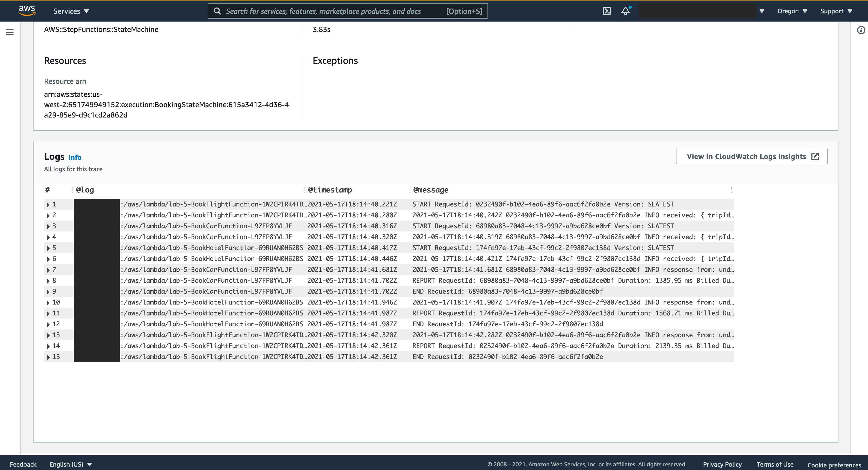This screenshot has width=868, height=470.
Task: Expand log row 6
Action: point(48,259)
